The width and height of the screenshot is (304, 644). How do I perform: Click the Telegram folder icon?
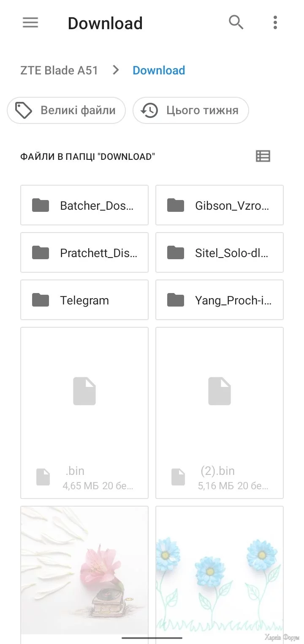pyautogui.click(x=41, y=300)
